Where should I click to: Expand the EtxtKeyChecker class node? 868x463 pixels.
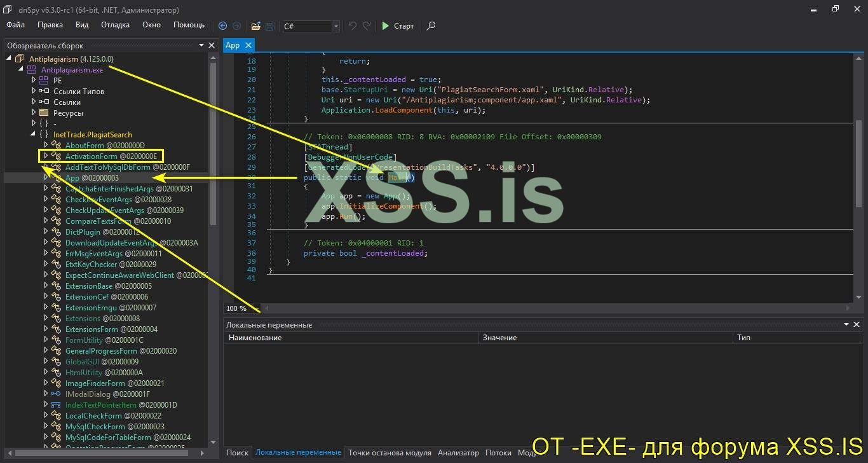[x=46, y=265]
